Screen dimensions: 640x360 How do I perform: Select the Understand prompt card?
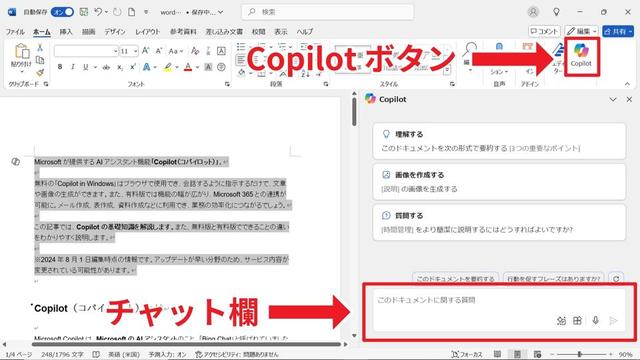[499, 141]
